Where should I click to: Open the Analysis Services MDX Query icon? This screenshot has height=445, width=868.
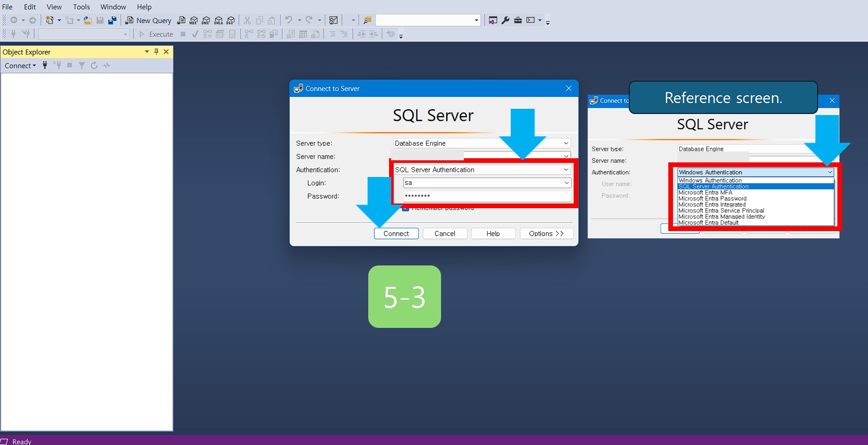(193, 20)
